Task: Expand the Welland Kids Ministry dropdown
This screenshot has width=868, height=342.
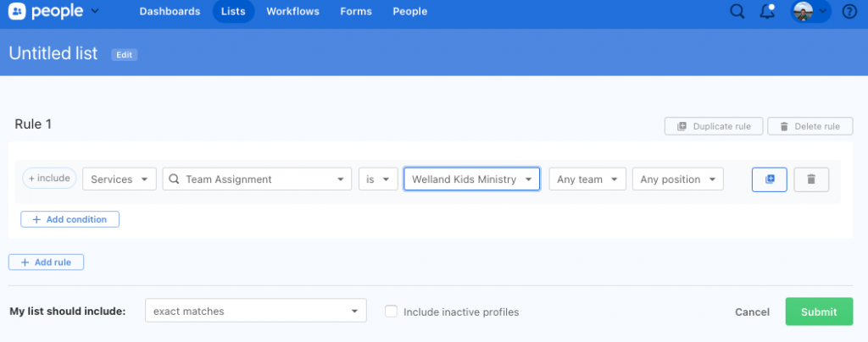Action: point(472,179)
